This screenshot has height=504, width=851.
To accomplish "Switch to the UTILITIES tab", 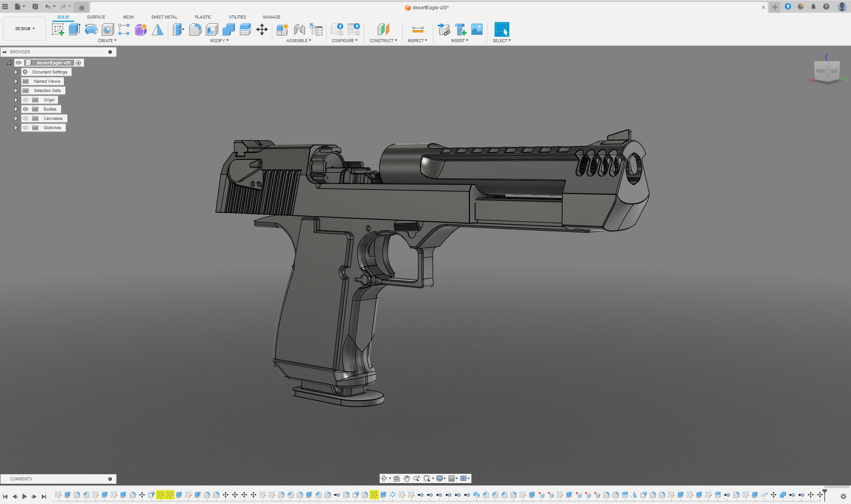I will pyautogui.click(x=237, y=17).
